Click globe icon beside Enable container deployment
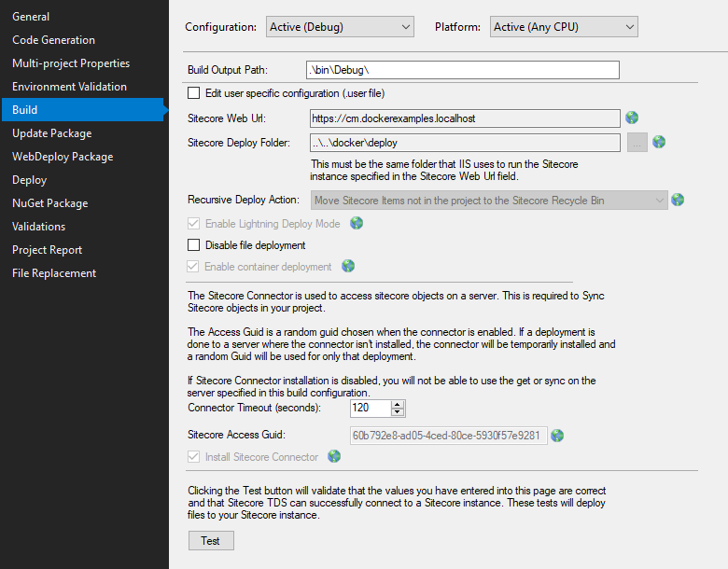This screenshot has width=728, height=569. pos(348,266)
